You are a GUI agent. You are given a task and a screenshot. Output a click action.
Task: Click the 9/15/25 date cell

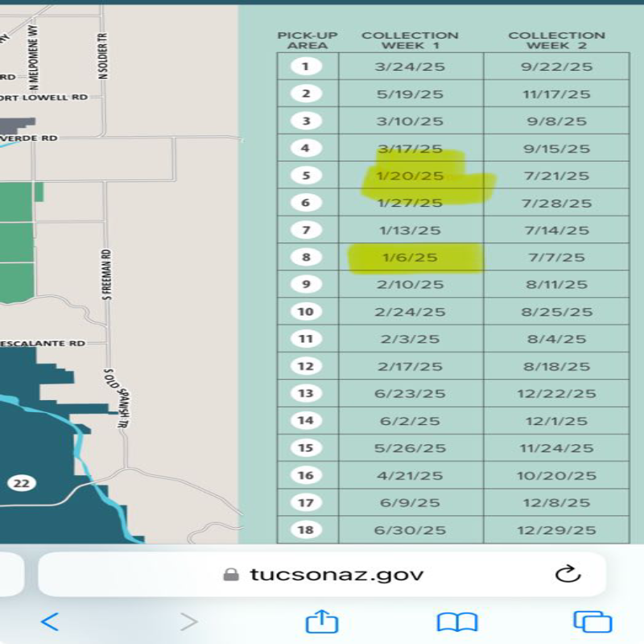(556, 149)
